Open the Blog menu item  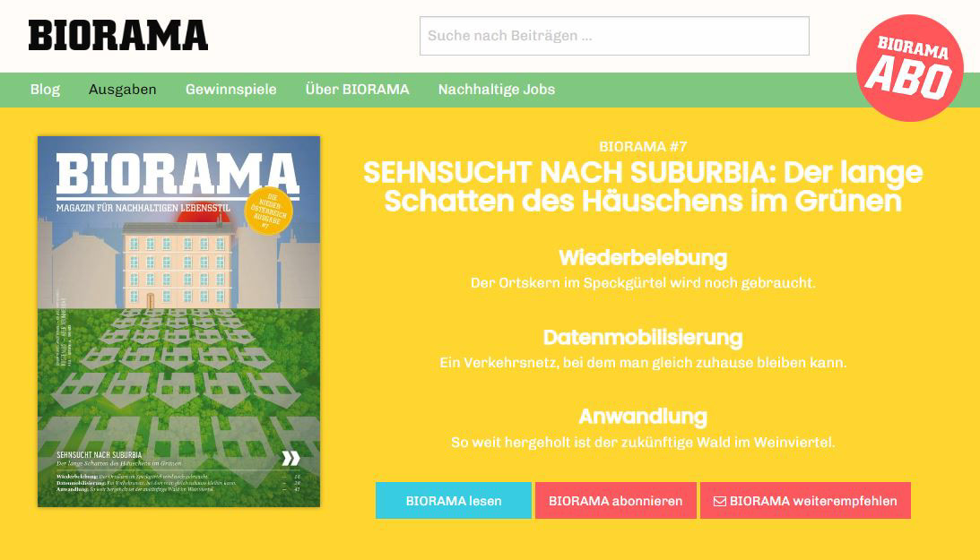click(45, 90)
